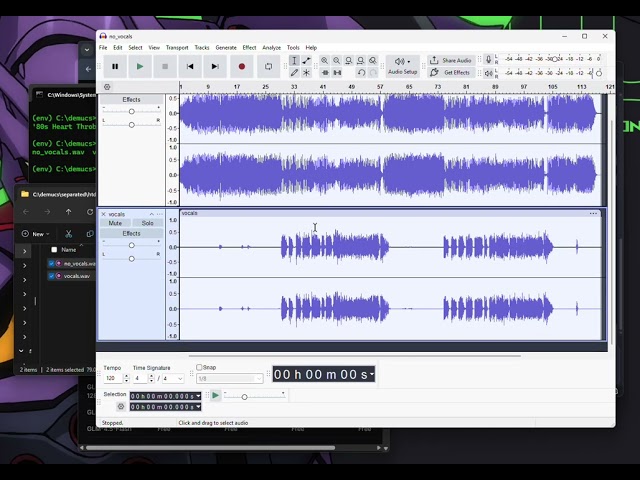The image size is (640, 480).
Task: Activate the Multi-tool asterisk icon
Action: tap(306, 73)
